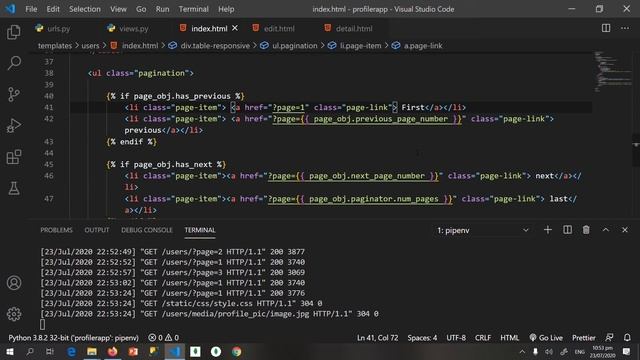Start Go Live server from status bar
Screen dimensions: 640x360
pyautogui.click(x=546, y=338)
